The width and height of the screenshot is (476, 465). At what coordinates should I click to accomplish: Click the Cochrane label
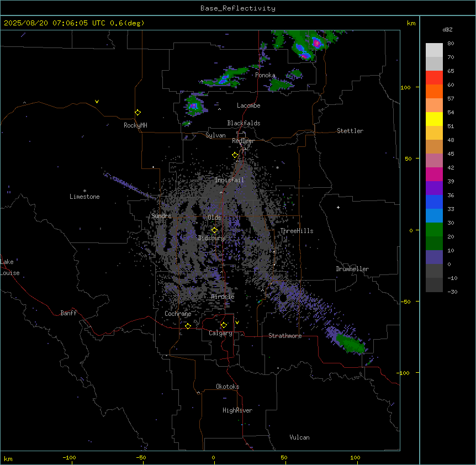point(178,314)
